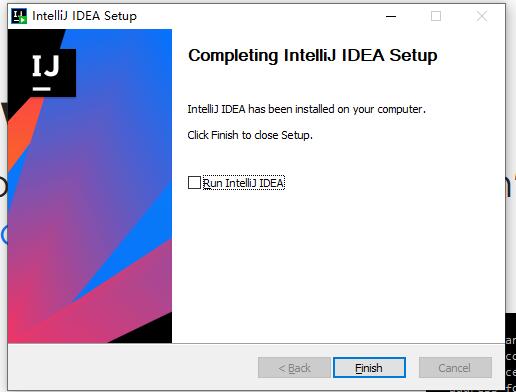The height and width of the screenshot is (392, 516).
Task: Click the greyed-out Cancel button
Action: coord(455,368)
